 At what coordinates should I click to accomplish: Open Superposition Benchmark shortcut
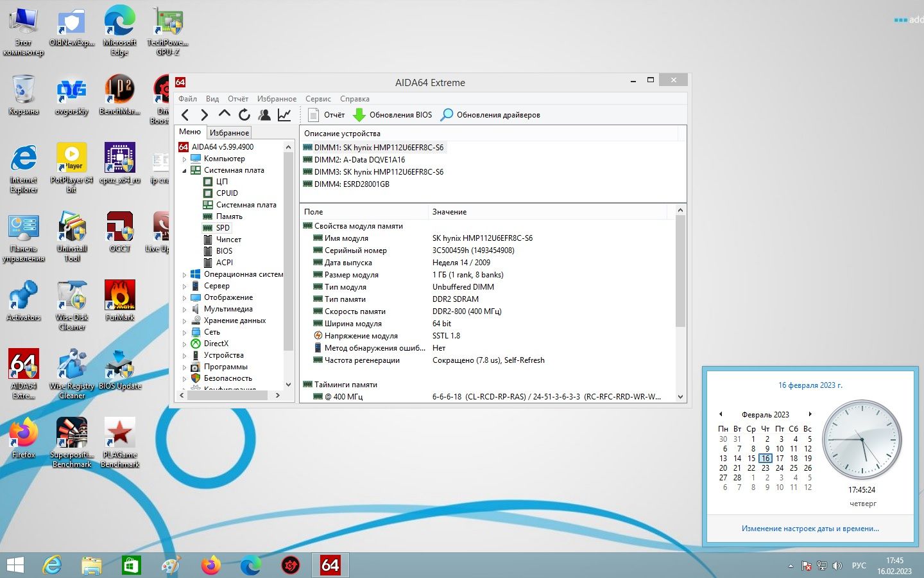point(72,442)
